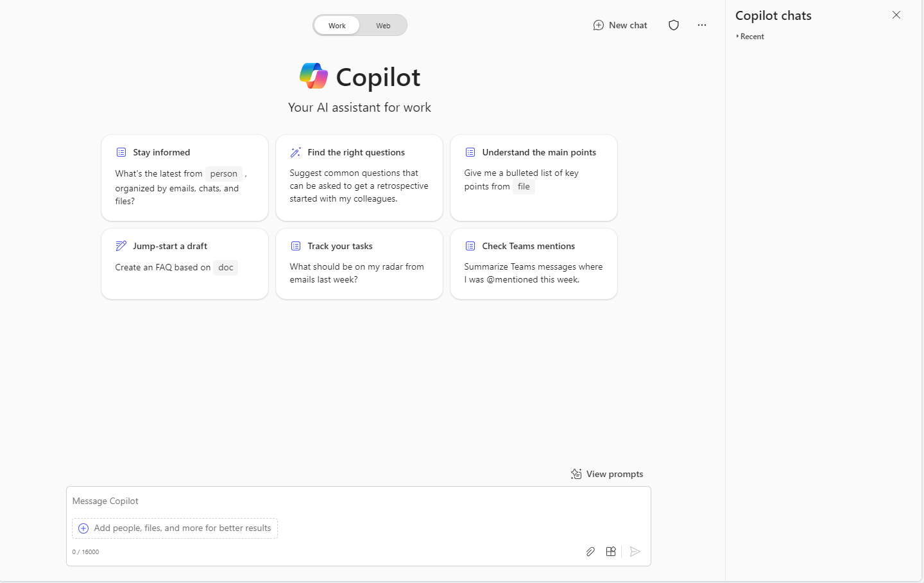924x583 pixels.
Task: Click Your AI assistant for work text
Action: (x=359, y=107)
